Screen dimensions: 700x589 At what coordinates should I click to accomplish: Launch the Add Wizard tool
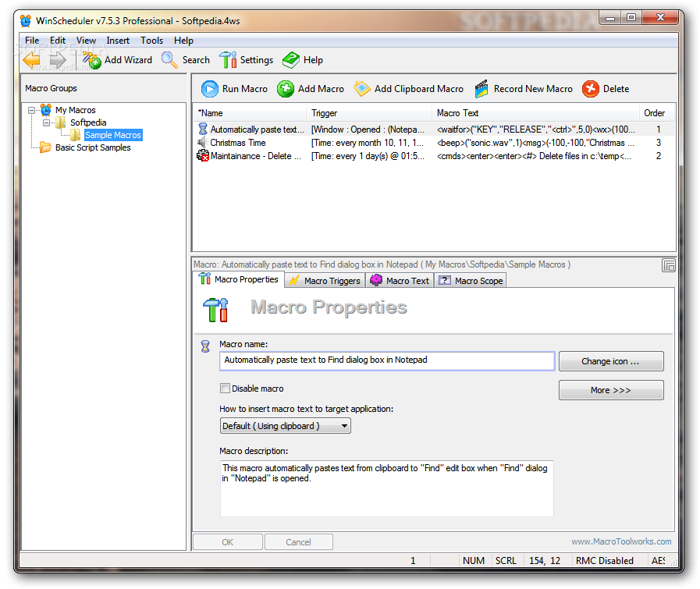117,60
